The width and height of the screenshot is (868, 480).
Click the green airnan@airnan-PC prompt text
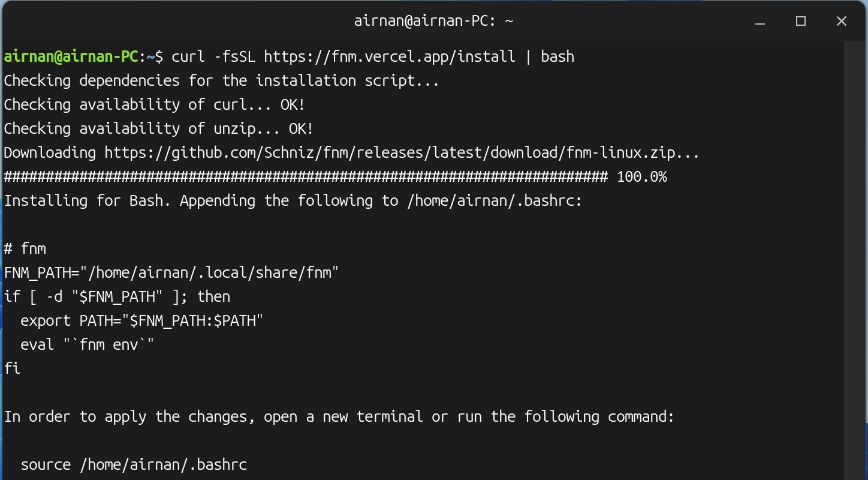pos(71,56)
